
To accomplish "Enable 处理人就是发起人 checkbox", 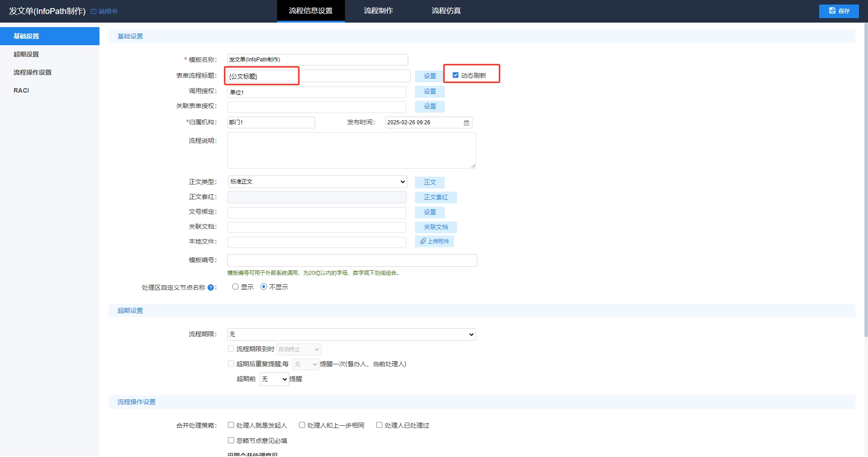I will pos(231,425).
